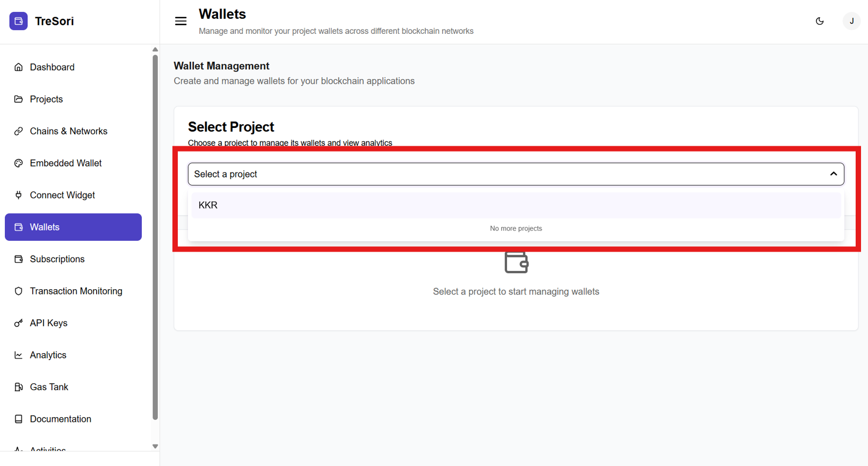
Task: Toggle the sidebar hamburger menu
Action: click(180, 21)
